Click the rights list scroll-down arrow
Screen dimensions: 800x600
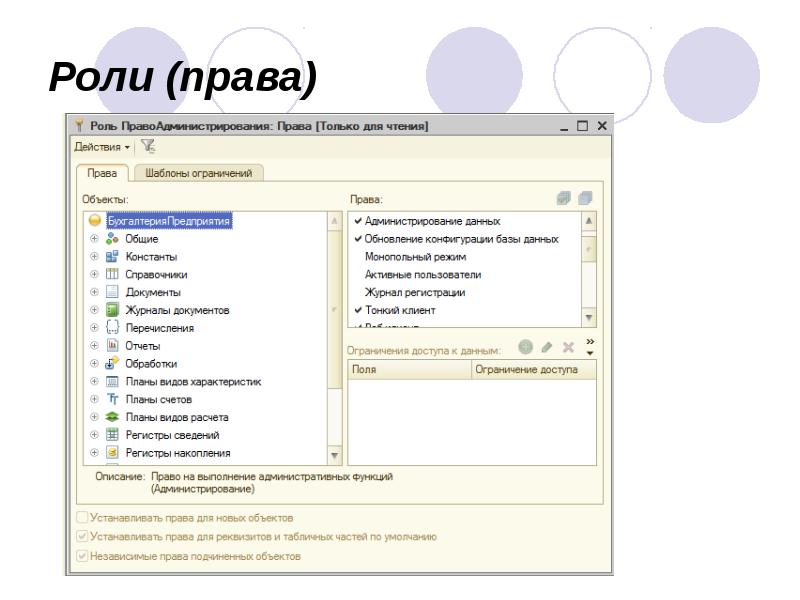coord(589,317)
